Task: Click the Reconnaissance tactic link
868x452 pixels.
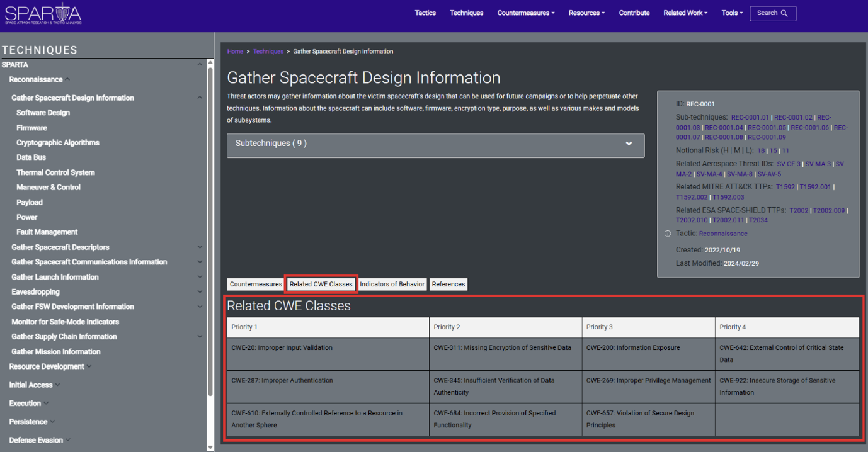Action: tap(723, 234)
